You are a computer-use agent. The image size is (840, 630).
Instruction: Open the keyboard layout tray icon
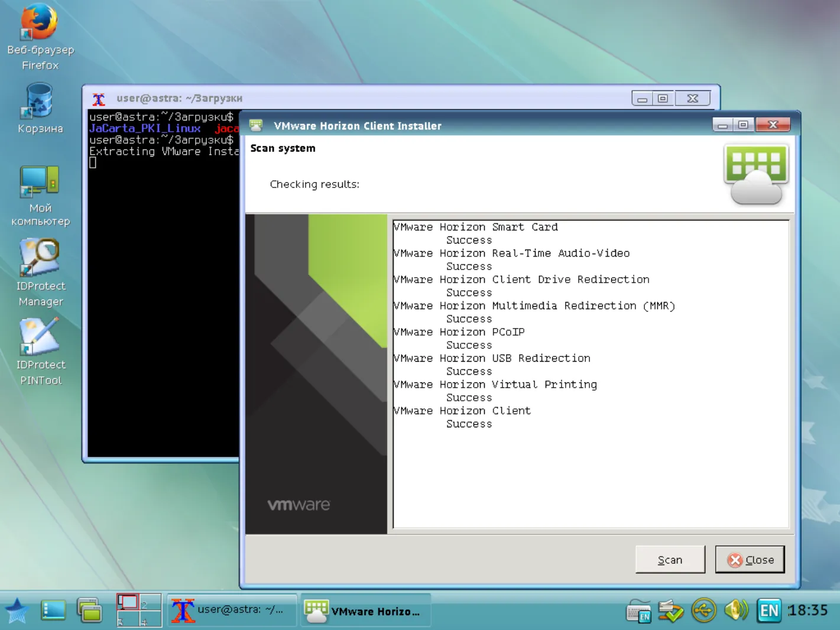click(x=639, y=611)
